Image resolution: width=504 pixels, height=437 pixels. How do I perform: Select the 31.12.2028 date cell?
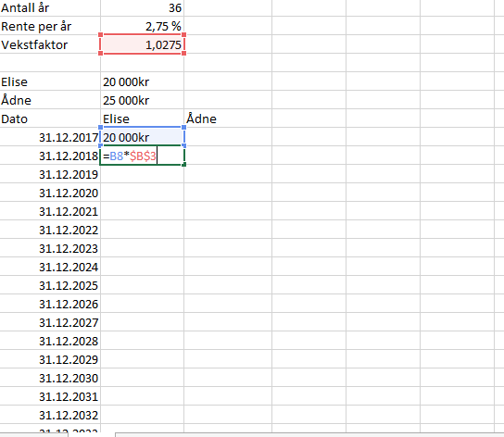point(50,341)
